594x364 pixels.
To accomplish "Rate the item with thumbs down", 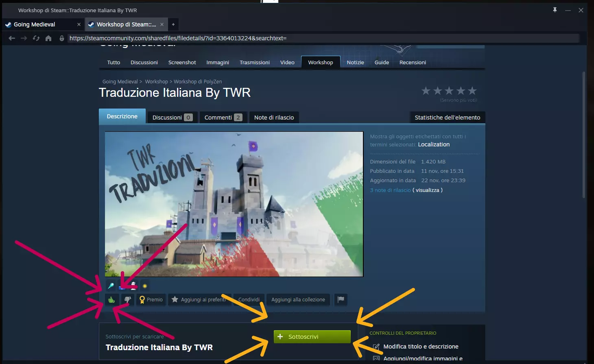I will 128,300.
